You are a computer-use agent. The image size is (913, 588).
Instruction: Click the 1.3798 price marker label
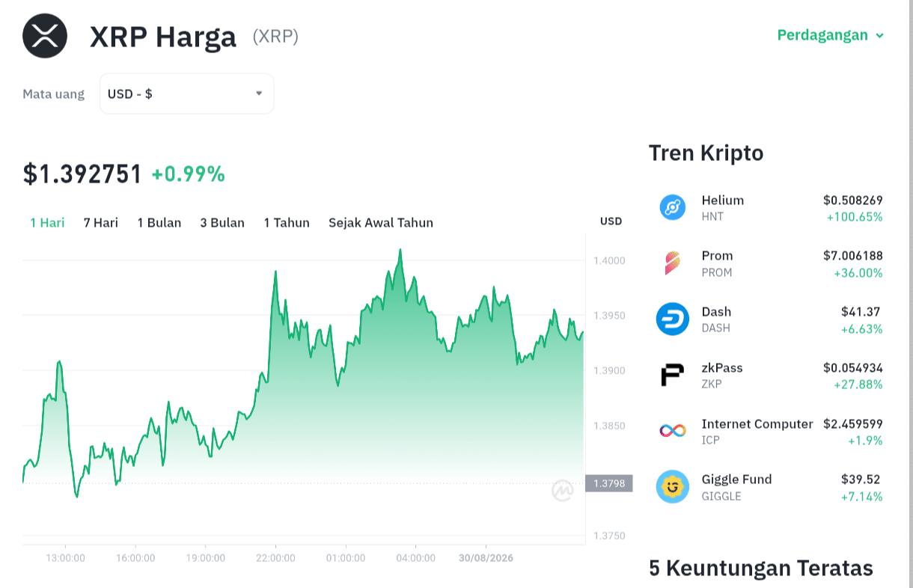pos(609,483)
